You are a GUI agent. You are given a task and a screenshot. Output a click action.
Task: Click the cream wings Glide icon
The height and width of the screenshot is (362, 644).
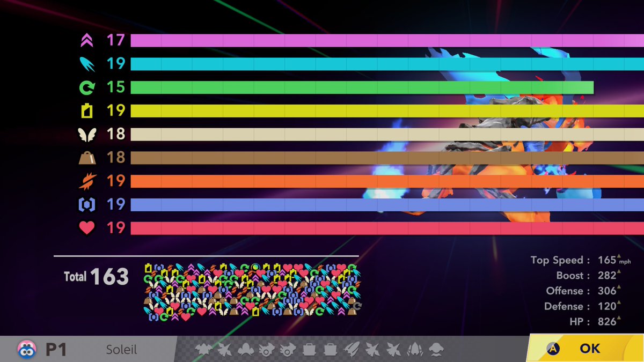(86, 134)
